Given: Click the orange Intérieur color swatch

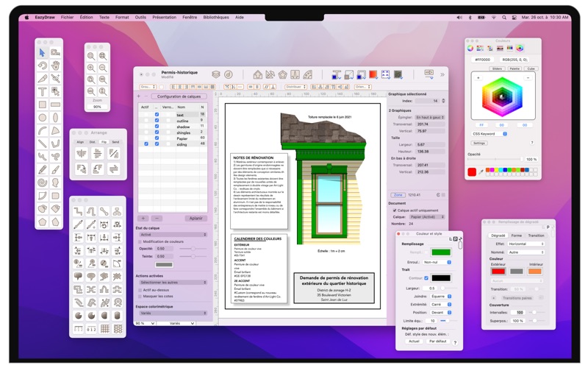Looking at the screenshot, I should [x=535, y=272].
